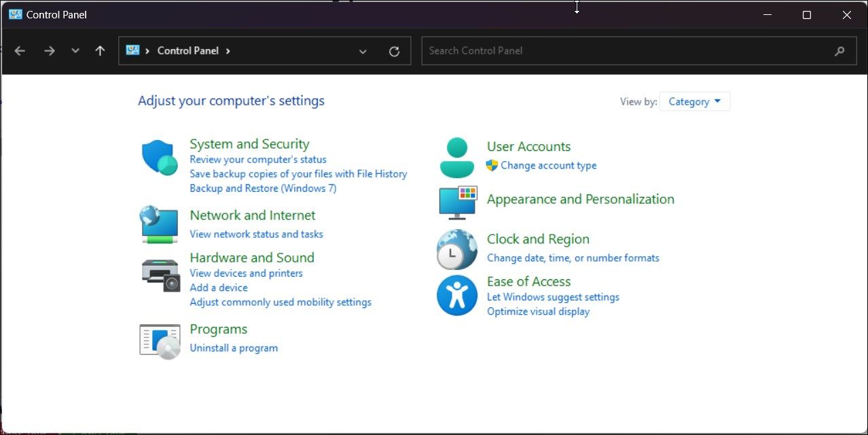
Task: Open Appearance and Personalization monitor icon
Action: pyautogui.click(x=458, y=203)
